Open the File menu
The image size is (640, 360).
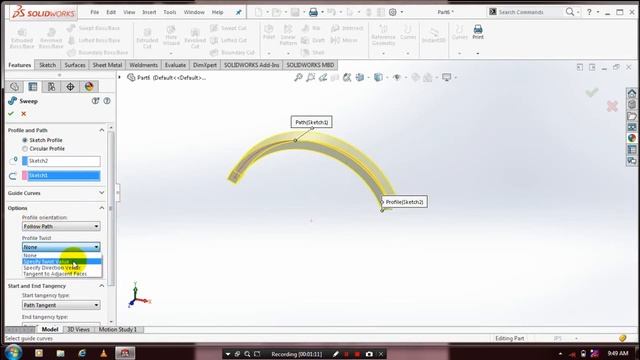tap(95, 12)
